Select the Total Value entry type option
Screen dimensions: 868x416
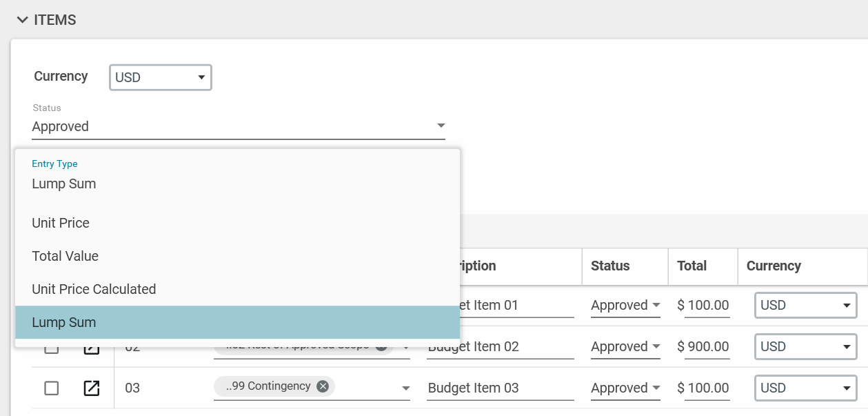click(65, 256)
